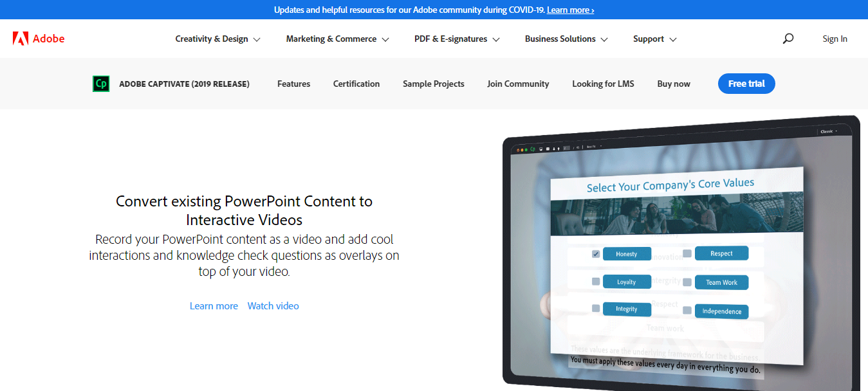Click the Captivate Cp product icon

101,84
